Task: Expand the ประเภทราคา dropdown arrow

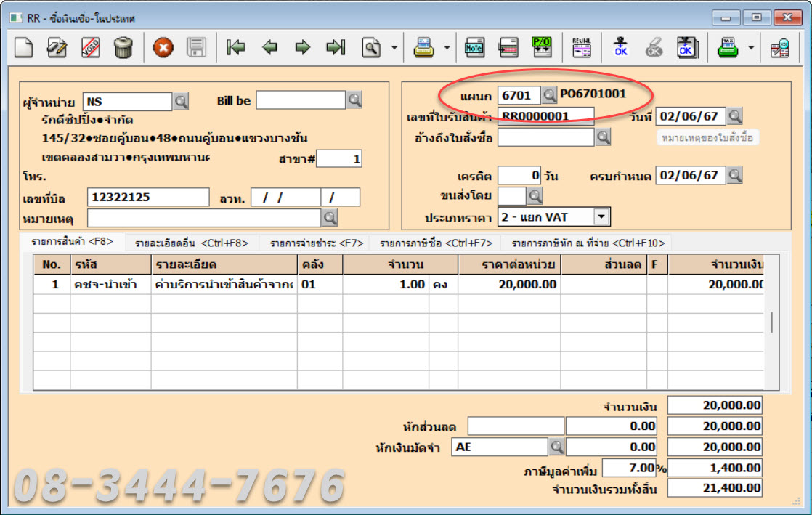Action: tap(601, 216)
